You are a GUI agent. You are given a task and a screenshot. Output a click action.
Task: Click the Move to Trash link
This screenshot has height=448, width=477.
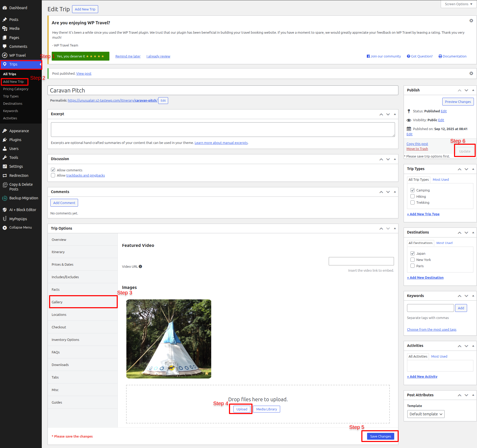point(417,149)
